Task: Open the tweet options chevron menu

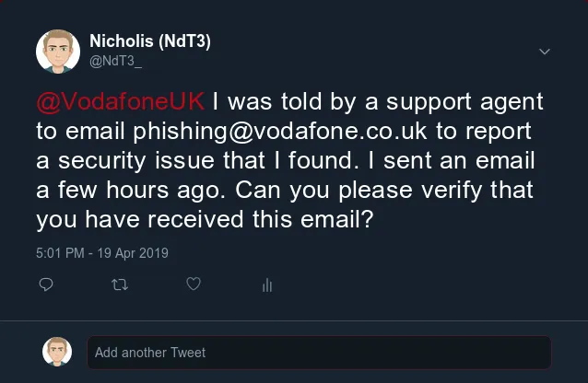Action: [x=545, y=52]
